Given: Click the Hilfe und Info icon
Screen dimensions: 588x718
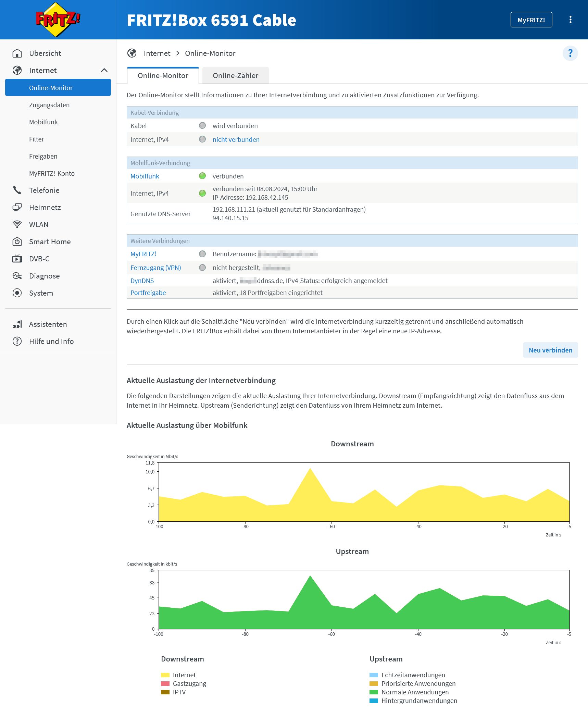Looking at the screenshot, I should pos(17,341).
